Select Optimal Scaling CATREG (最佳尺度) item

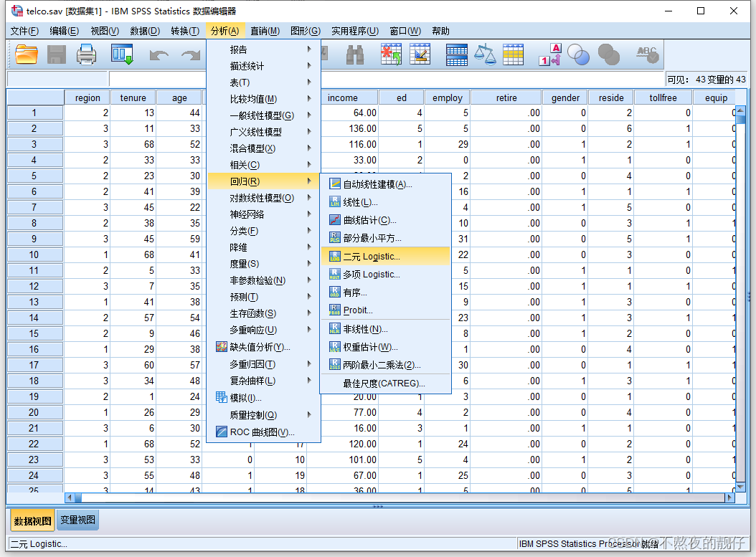click(385, 384)
